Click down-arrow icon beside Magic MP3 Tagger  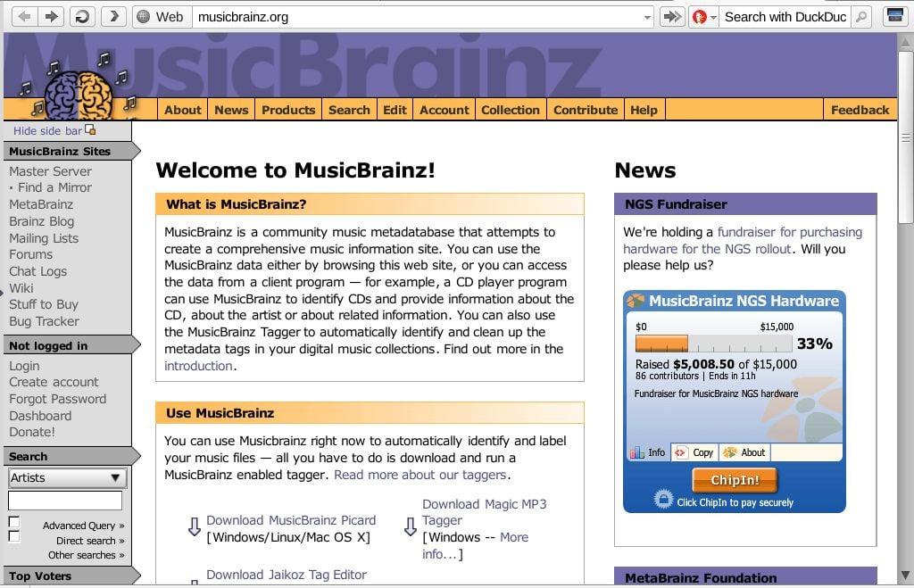point(411,526)
